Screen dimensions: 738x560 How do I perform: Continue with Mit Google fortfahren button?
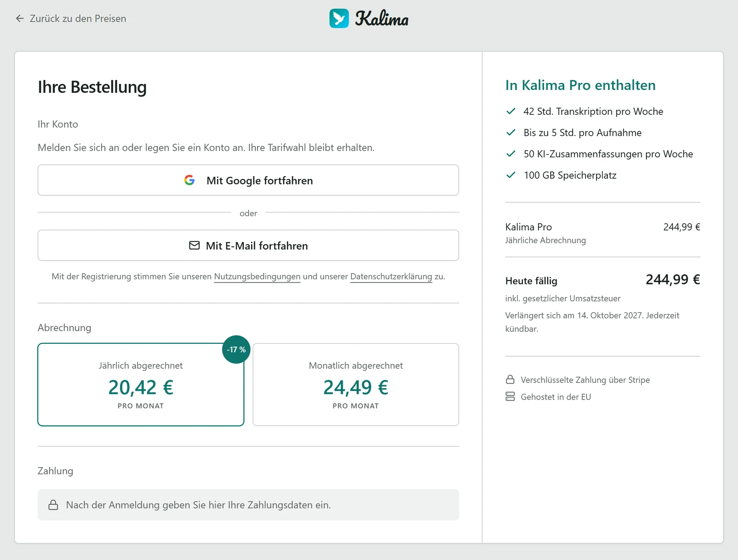(248, 180)
